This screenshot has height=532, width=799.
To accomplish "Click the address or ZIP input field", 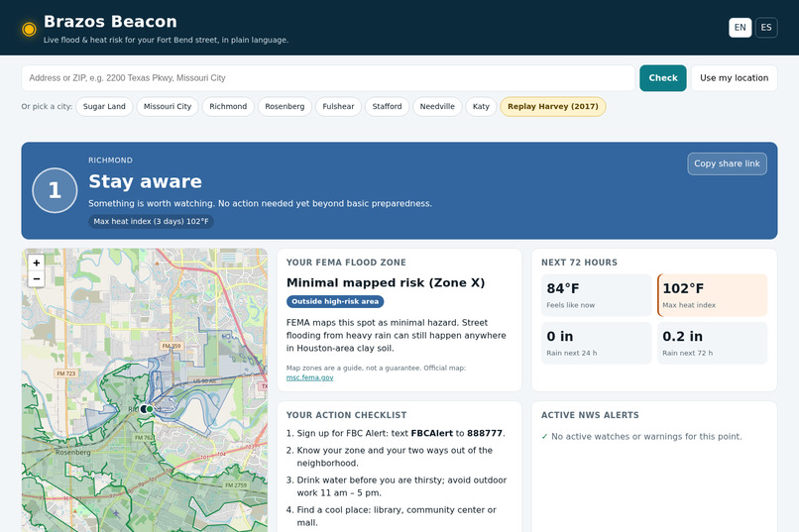I will [328, 78].
